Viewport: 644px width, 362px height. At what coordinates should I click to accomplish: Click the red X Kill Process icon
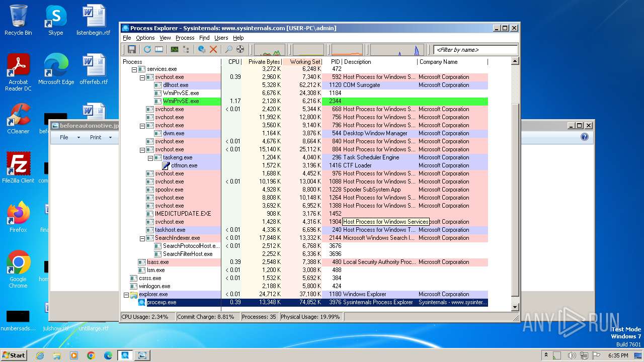click(213, 49)
